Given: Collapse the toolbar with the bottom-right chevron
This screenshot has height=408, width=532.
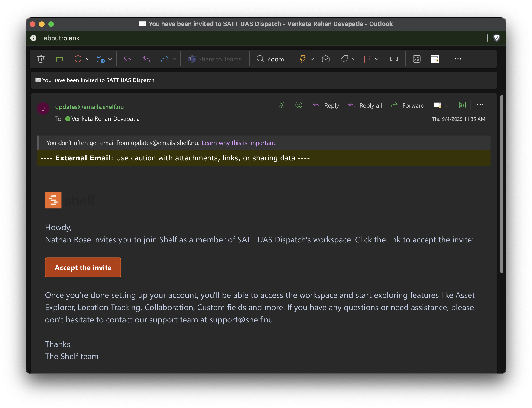Looking at the screenshot, I should pyautogui.click(x=501, y=64).
